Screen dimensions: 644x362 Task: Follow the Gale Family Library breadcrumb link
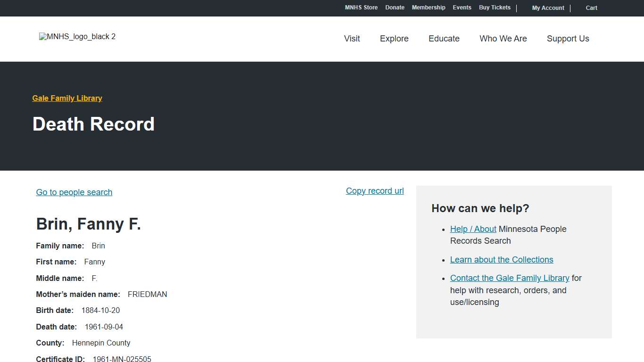[x=67, y=98]
